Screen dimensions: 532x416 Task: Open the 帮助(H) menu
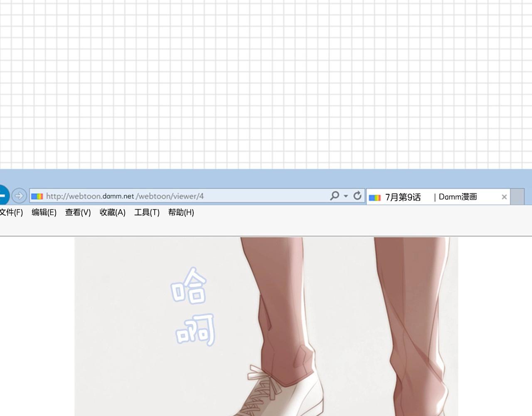(181, 213)
